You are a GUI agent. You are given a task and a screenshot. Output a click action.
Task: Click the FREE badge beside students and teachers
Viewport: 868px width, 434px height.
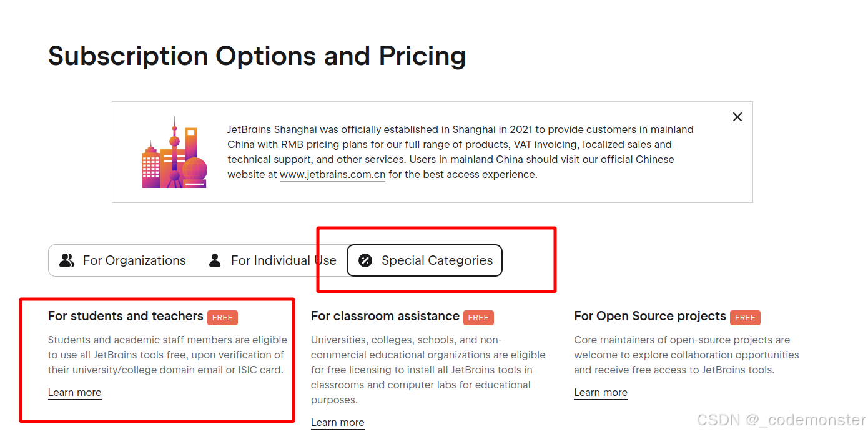tap(222, 317)
